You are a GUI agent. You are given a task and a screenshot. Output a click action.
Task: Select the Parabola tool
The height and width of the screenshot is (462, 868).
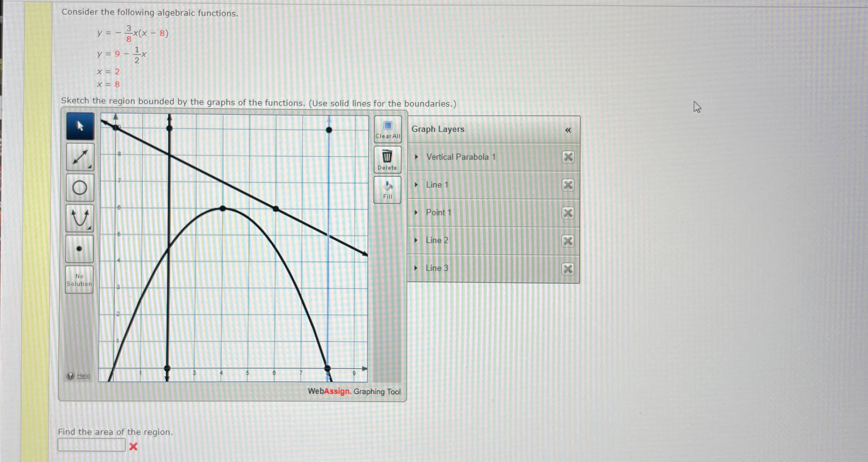(x=80, y=218)
